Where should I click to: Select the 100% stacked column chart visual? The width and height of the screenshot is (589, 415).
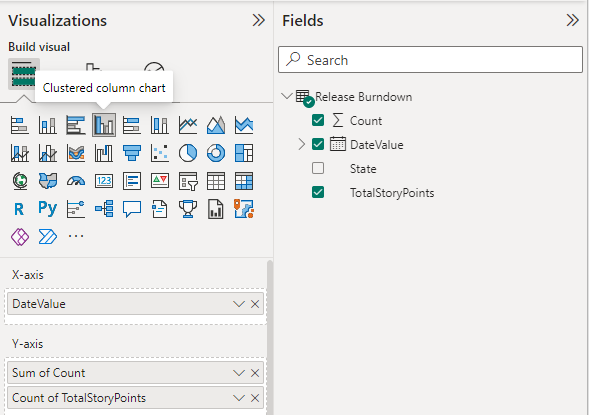[x=160, y=125]
